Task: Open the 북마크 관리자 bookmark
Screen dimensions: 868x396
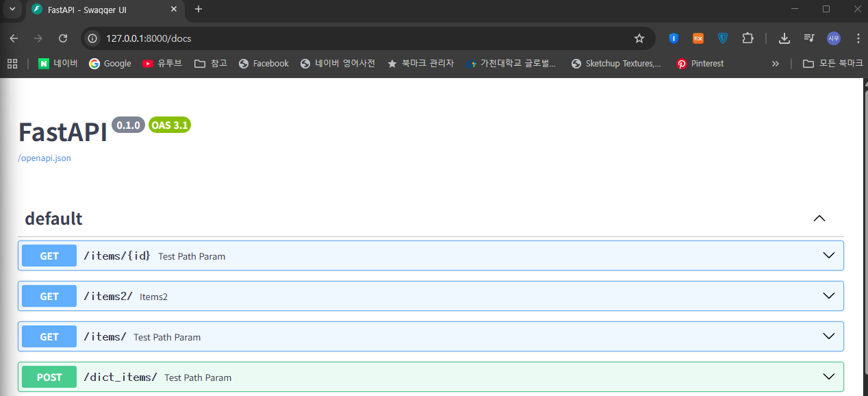Action: (420, 64)
